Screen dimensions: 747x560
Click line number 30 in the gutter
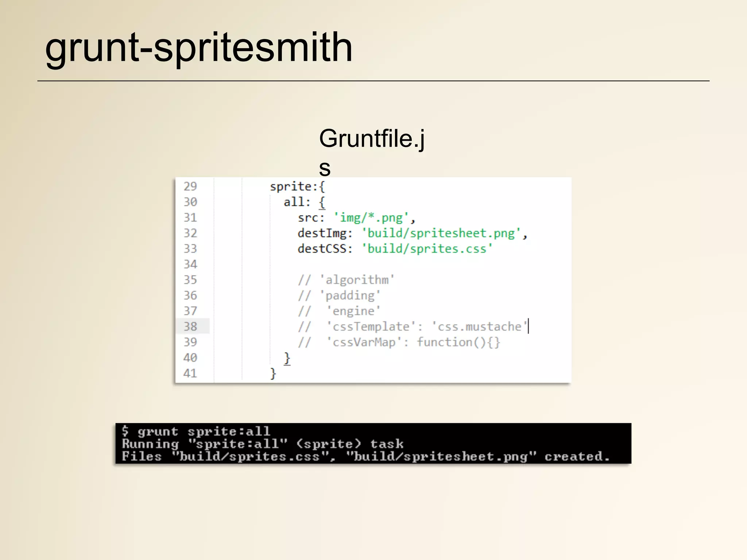[190, 202]
